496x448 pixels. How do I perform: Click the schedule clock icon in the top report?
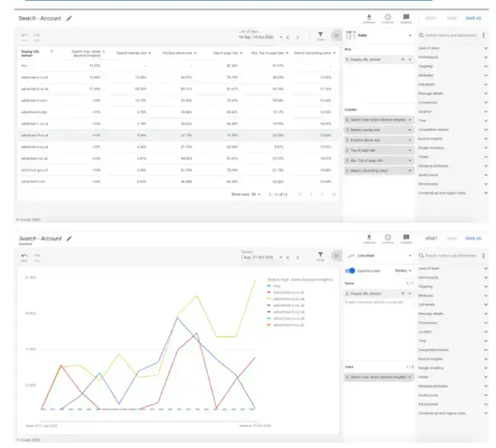coord(388,17)
